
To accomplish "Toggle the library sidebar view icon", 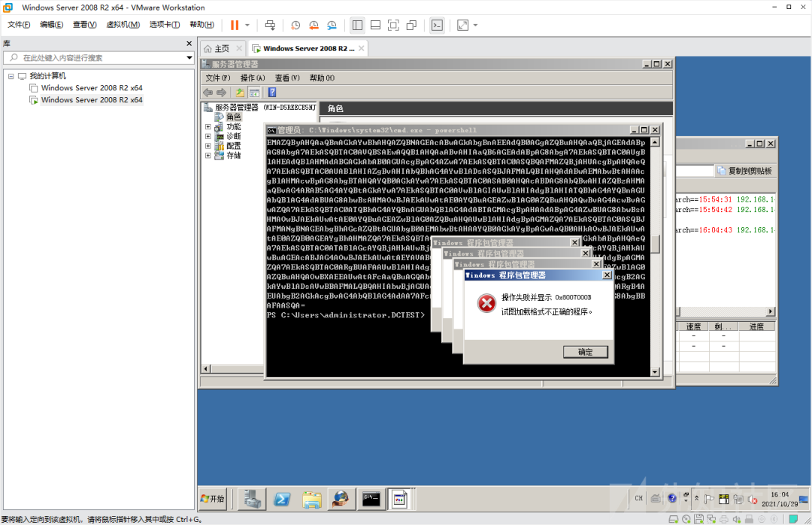I will click(357, 25).
